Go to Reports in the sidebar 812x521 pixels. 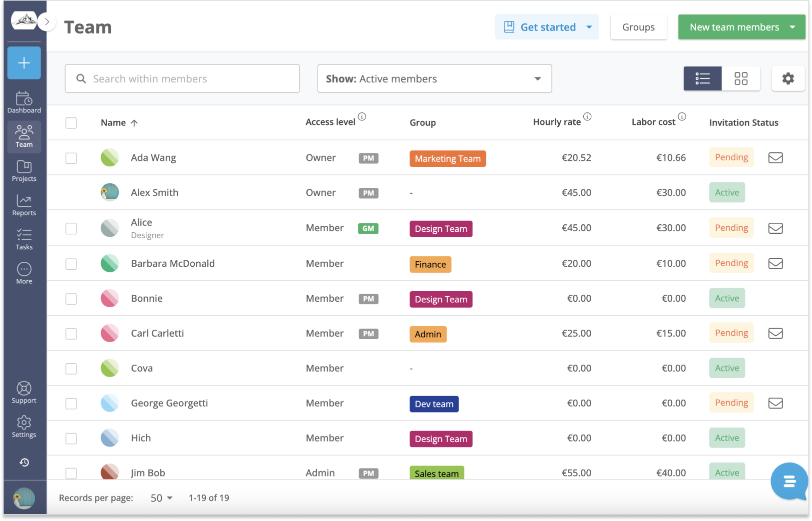click(x=24, y=205)
